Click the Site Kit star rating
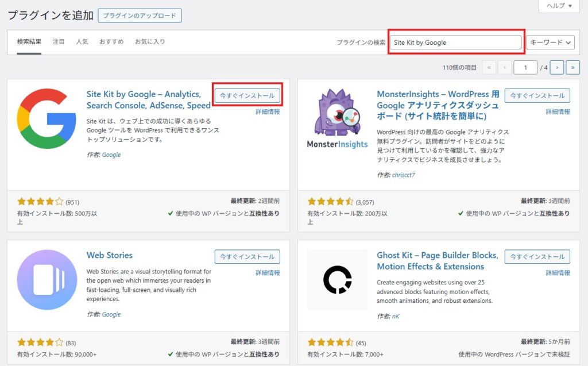 point(40,202)
